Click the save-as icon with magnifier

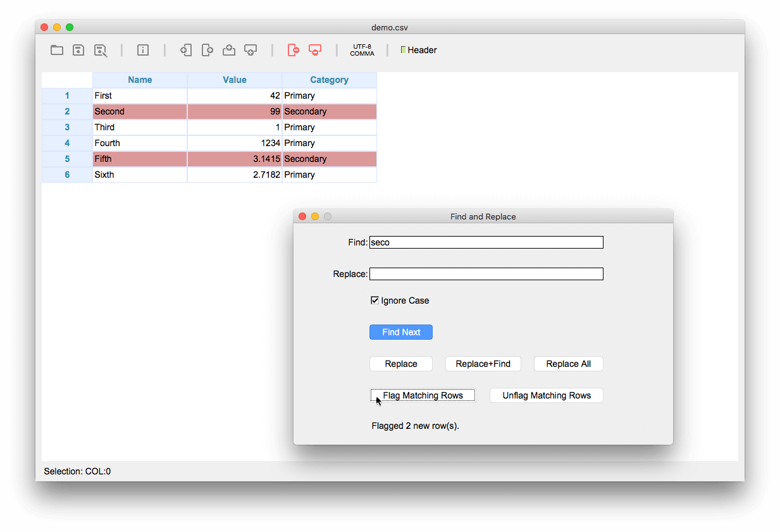click(101, 51)
